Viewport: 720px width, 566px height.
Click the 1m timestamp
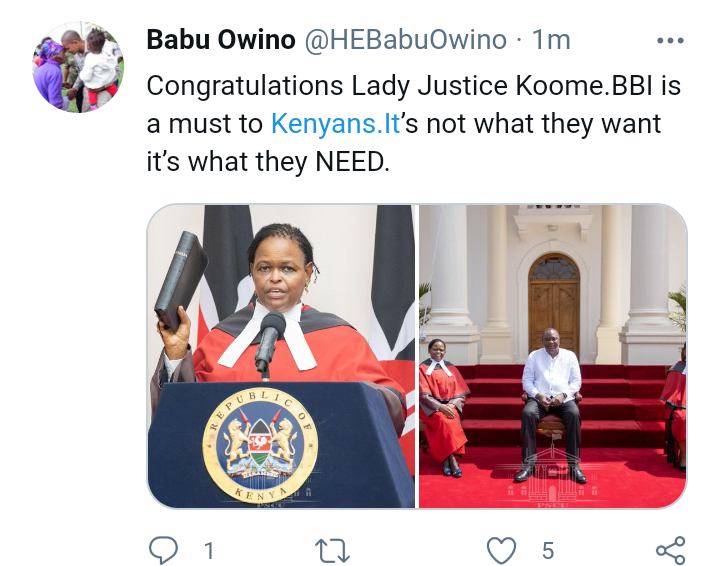click(x=551, y=40)
